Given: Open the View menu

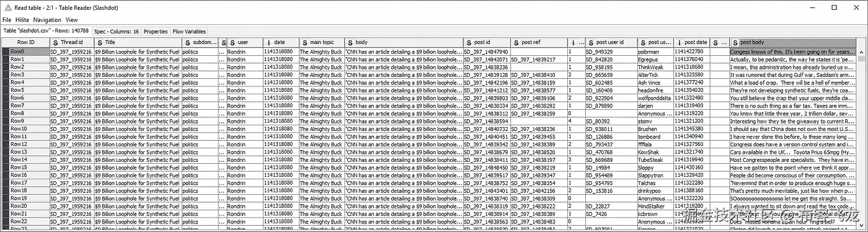Looking at the screenshot, I should coord(71,20).
